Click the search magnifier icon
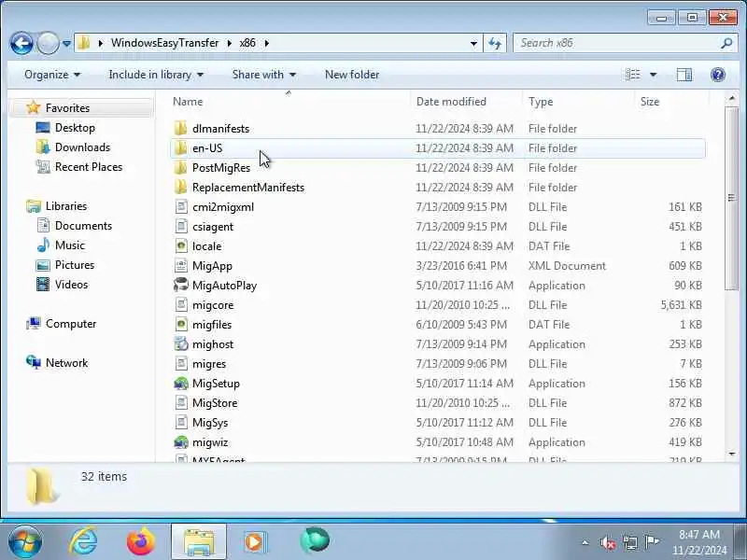Viewport: 747px width, 560px height. coord(726,43)
